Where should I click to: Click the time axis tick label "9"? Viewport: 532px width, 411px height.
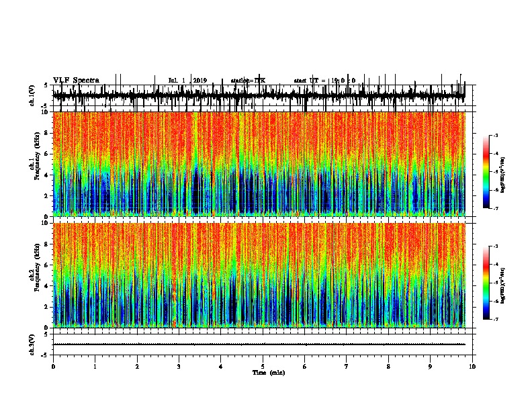coord(430,367)
